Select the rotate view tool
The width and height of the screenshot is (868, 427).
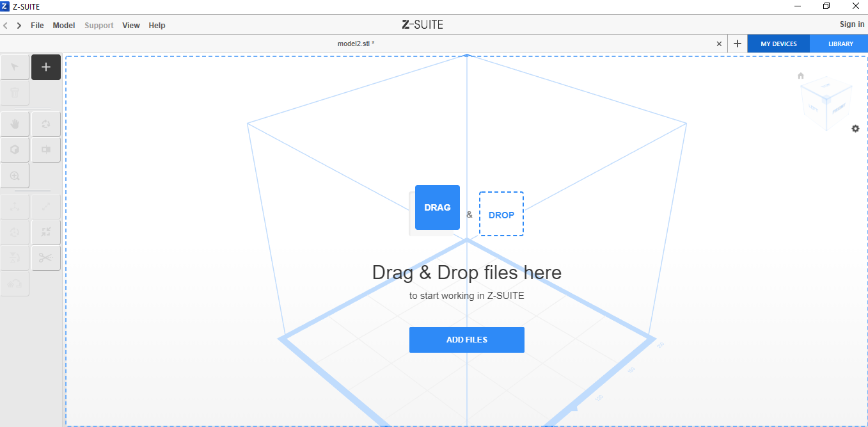[46, 124]
